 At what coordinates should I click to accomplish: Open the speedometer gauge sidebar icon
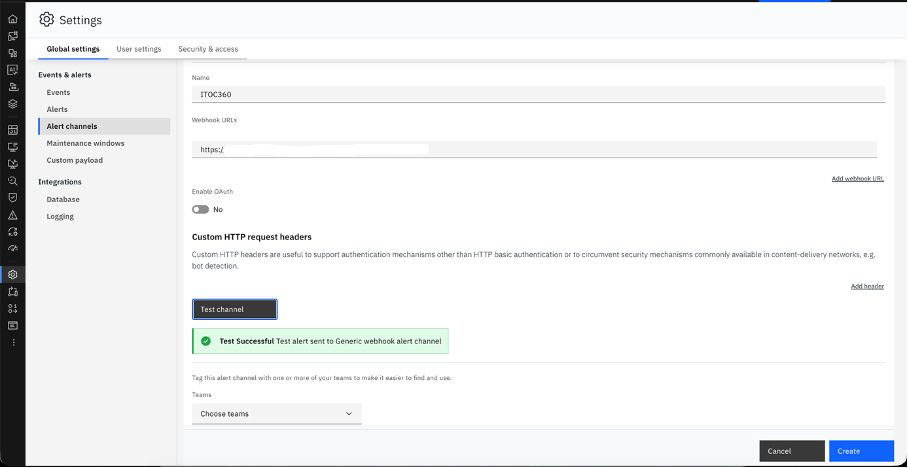[x=13, y=248]
